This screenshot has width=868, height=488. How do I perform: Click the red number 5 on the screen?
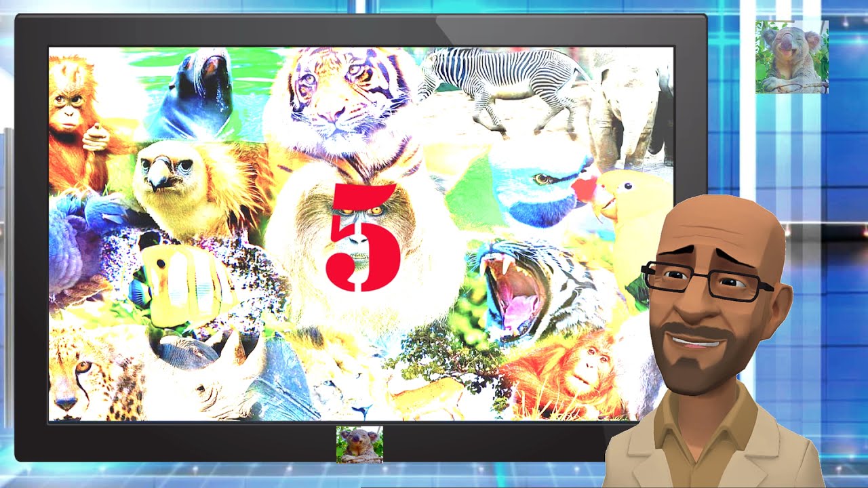tap(363, 237)
